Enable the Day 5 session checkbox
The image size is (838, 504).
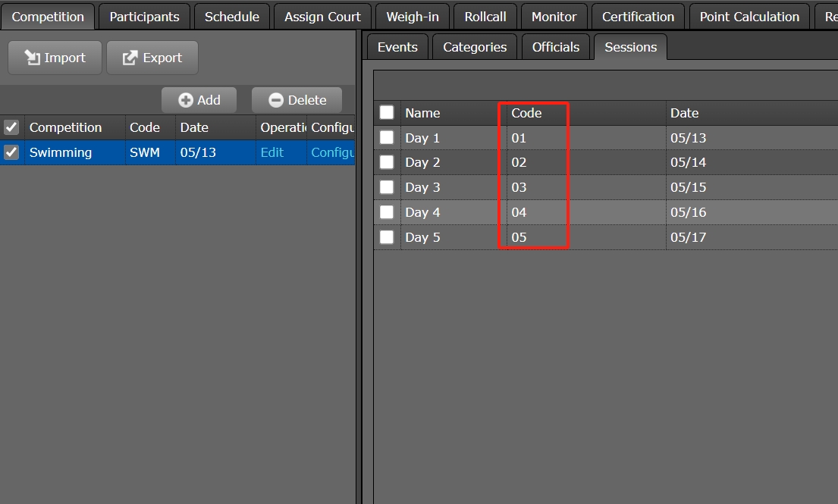(387, 237)
